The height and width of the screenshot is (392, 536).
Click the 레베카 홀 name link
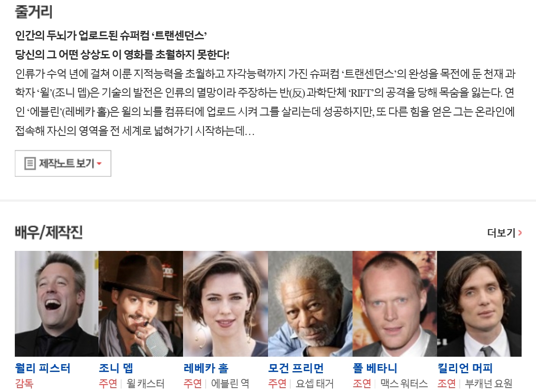coord(206,368)
